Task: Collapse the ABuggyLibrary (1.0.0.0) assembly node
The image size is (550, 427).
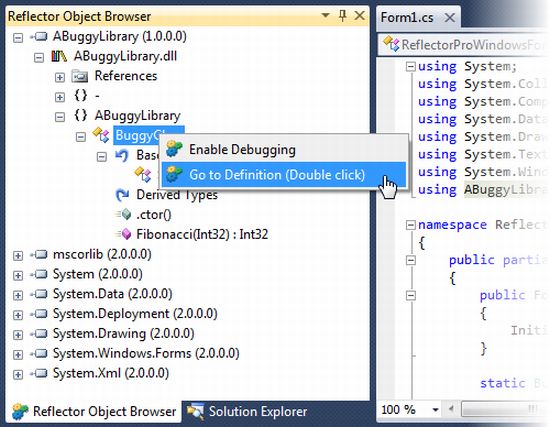Action: pyautogui.click(x=18, y=37)
